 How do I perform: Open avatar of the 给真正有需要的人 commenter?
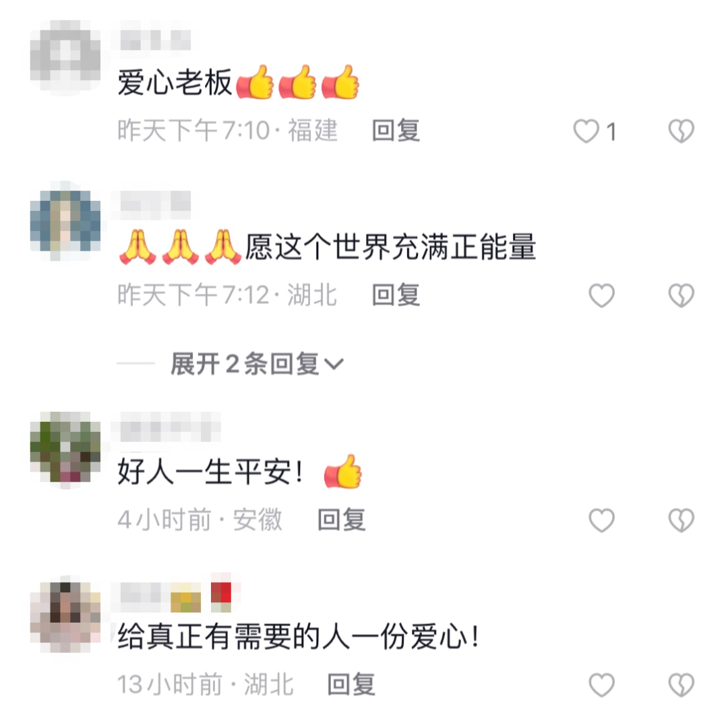point(65,612)
